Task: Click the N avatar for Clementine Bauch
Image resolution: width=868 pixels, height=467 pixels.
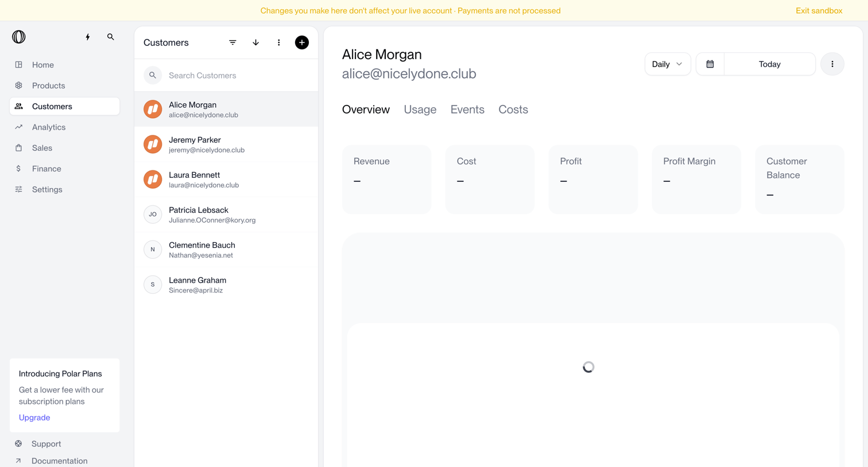Action: [x=153, y=250]
